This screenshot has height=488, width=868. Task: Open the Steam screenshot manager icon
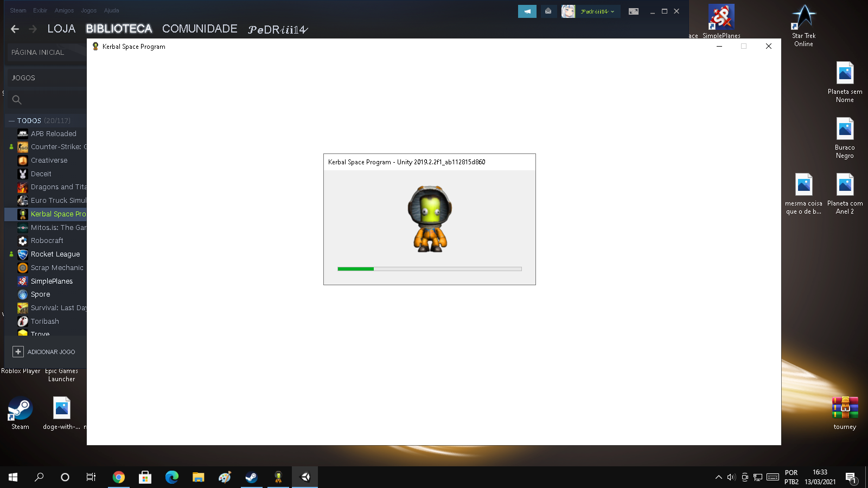click(633, 11)
